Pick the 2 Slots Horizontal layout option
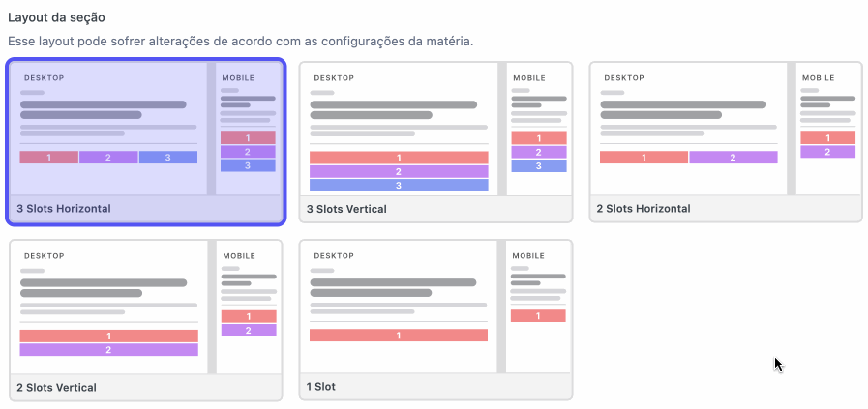The width and height of the screenshot is (868, 409). (x=726, y=142)
